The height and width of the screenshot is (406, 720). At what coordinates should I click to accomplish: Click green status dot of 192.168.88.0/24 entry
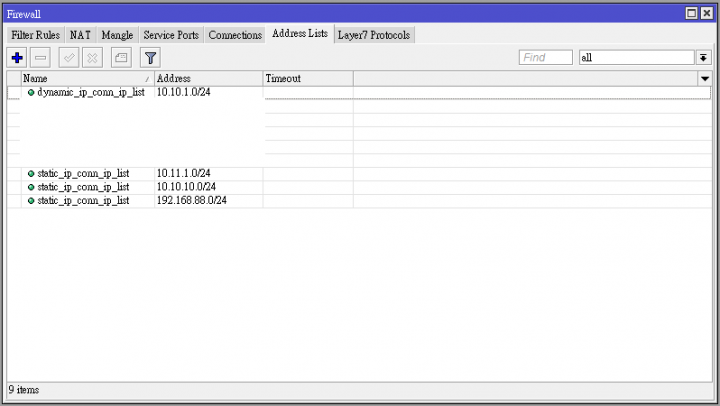coord(31,201)
